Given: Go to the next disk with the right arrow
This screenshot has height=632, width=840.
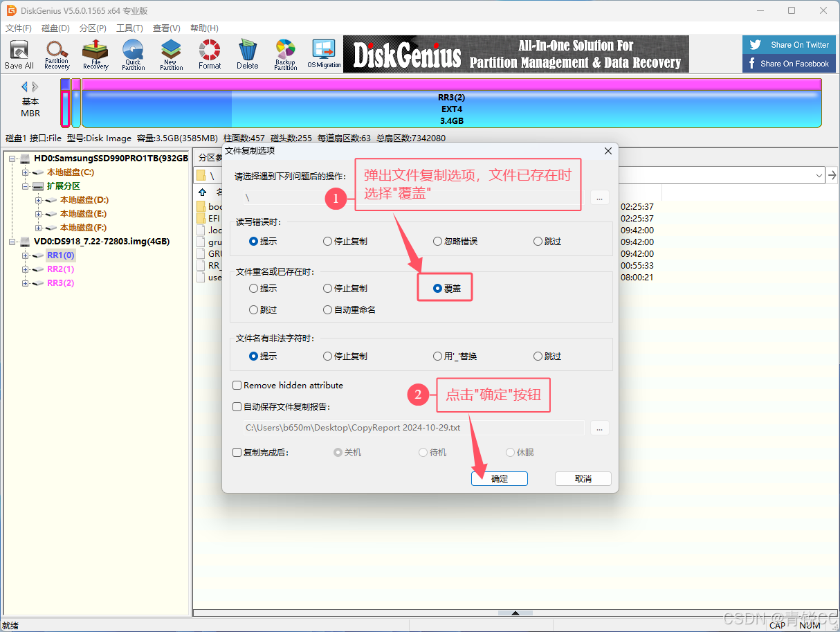Looking at the screenshot, I should 35,87.
